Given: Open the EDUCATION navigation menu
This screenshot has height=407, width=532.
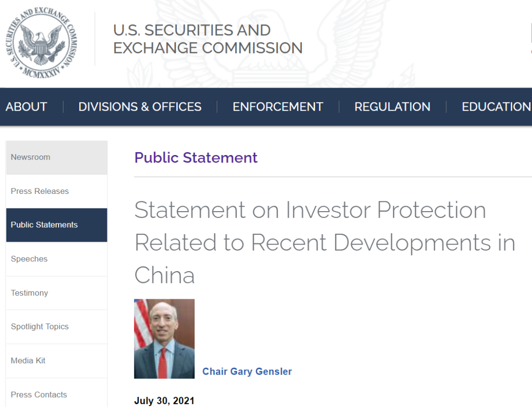Looking at the screenshot, I should [497, 107].
